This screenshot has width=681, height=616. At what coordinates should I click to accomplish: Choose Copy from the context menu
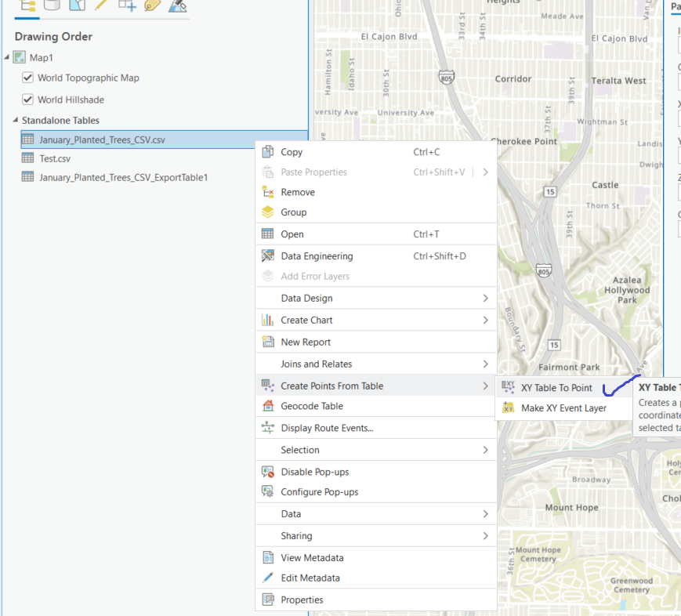(x=375, y=151)
